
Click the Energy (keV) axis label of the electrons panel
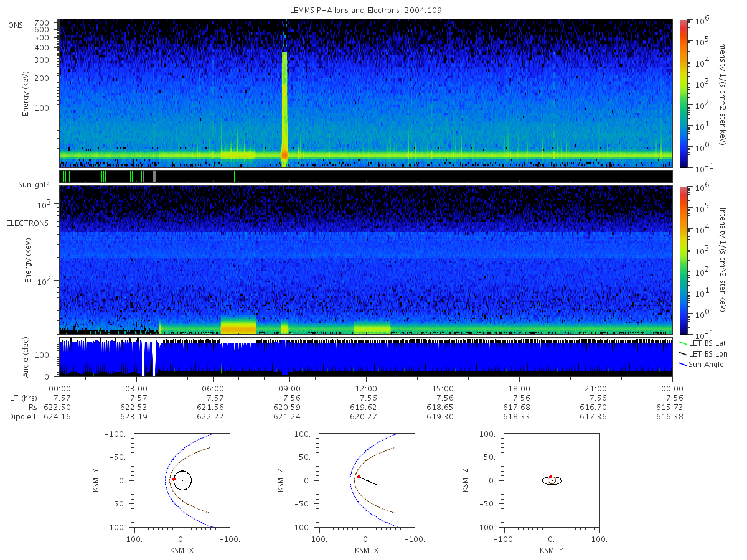coord(27,259)
